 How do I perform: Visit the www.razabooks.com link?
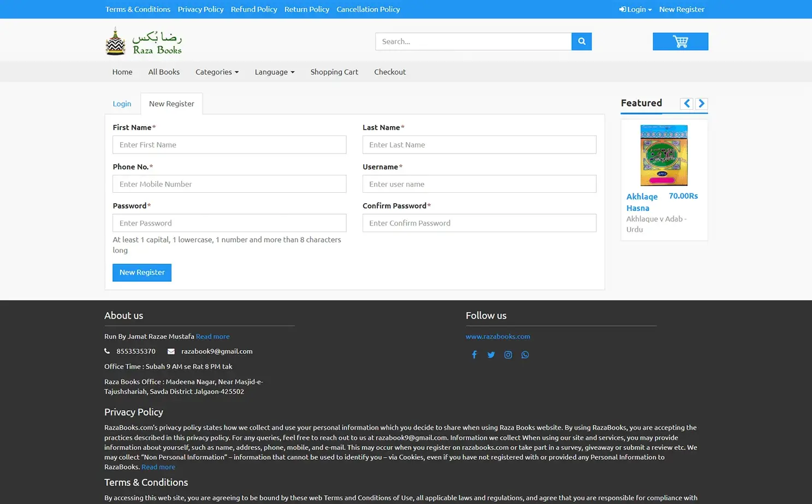[497, 336]
